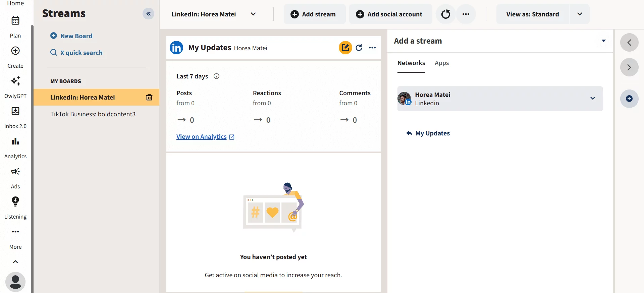Click the X quick search link
This screenshot has height=293, width=644.
coord(82,53)
